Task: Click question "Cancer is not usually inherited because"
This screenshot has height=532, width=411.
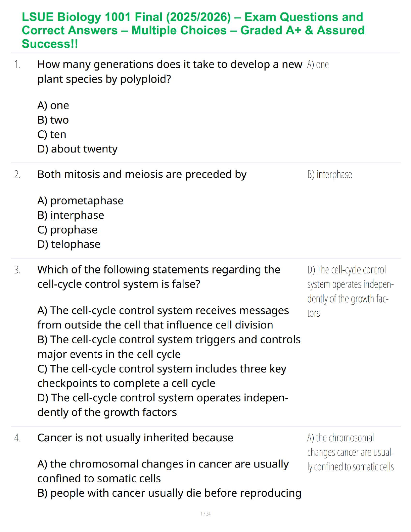Action: tap(135, 438)
